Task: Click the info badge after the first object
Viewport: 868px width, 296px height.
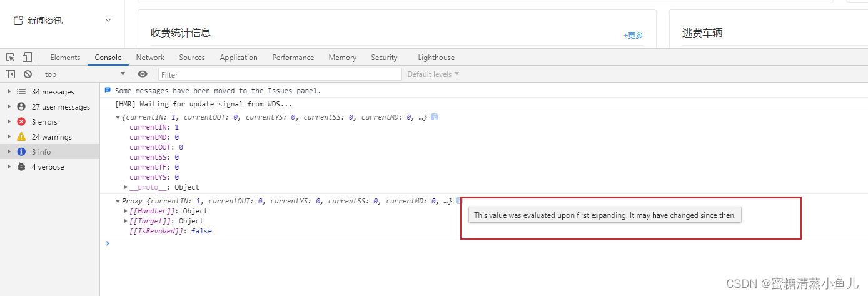Action: click(434, 117)
